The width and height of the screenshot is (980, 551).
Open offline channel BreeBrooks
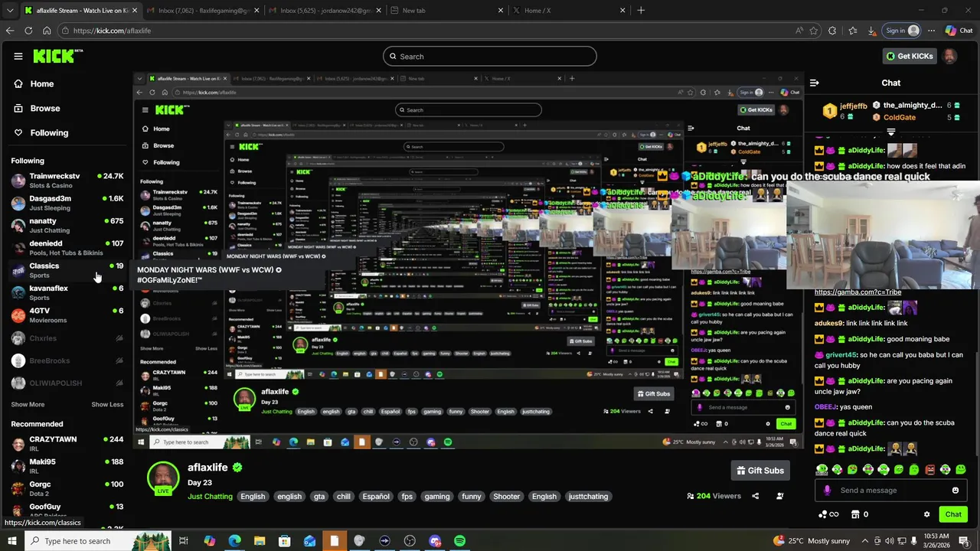(67, 360)
